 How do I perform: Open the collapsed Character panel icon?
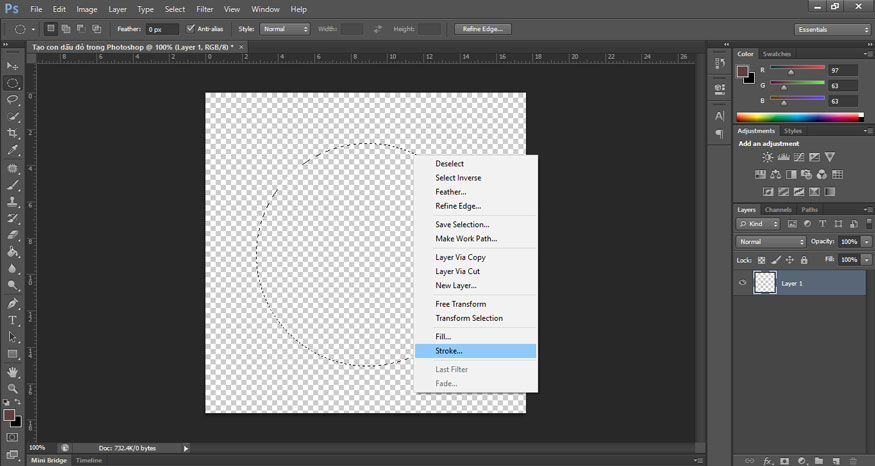point(720,116)
